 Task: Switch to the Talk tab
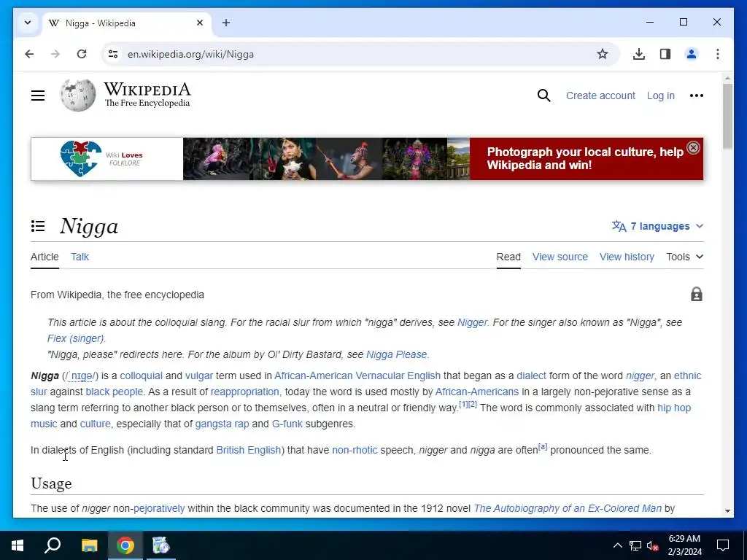80,257
